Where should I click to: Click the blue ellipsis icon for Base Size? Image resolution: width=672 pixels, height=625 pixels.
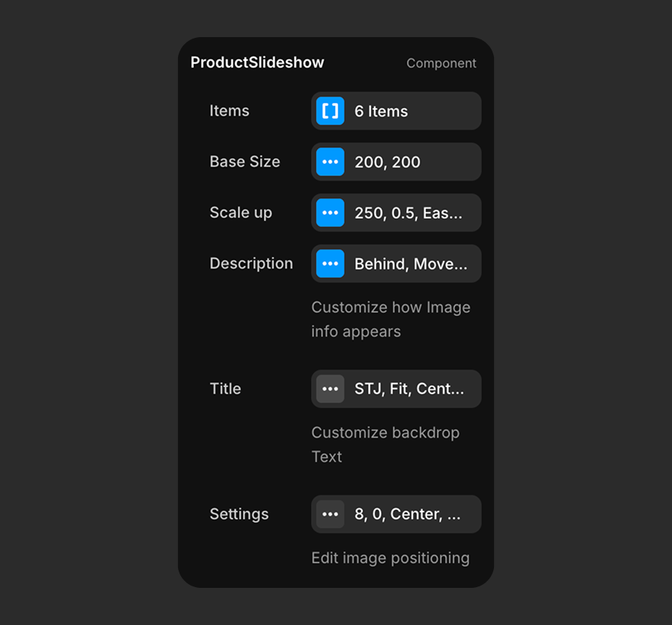(330, 162)
